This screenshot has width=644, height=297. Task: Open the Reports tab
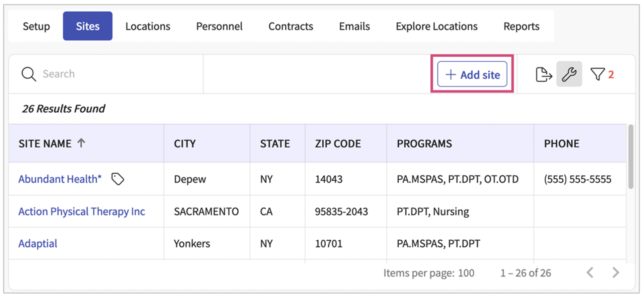tap(521, 26)
